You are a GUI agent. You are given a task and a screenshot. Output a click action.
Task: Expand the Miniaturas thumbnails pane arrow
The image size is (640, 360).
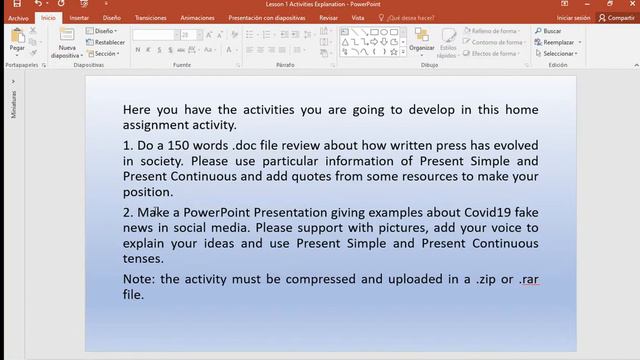[13, 82]
